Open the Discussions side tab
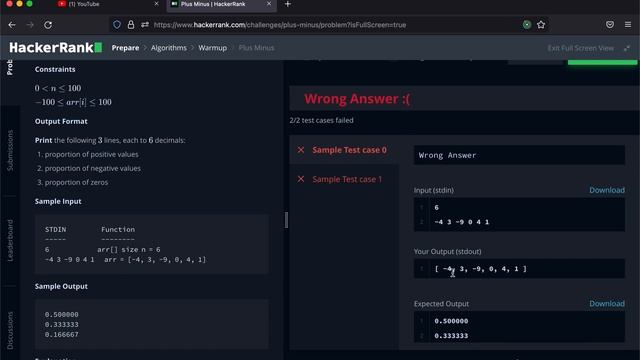 [10, 331]
